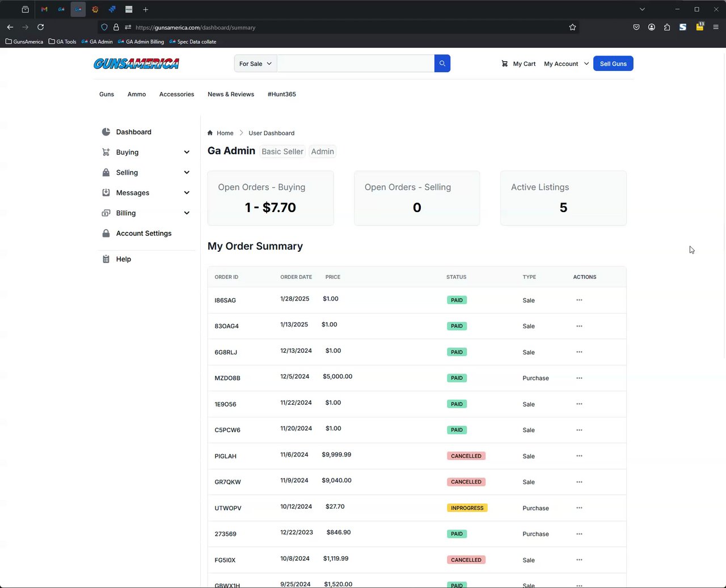Click the 12/22/2023 order date cell
726x588 pixels.
click(297, 532)
